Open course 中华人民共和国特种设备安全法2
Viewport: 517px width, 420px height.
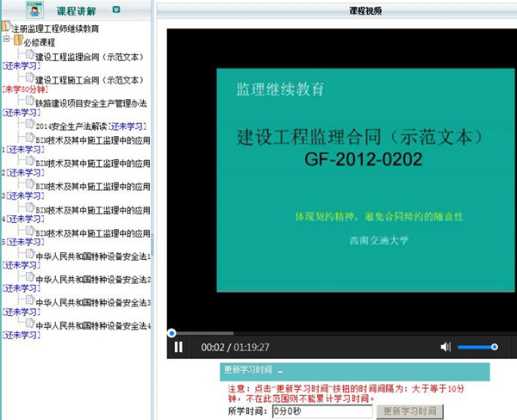click(x=93, y=280)
